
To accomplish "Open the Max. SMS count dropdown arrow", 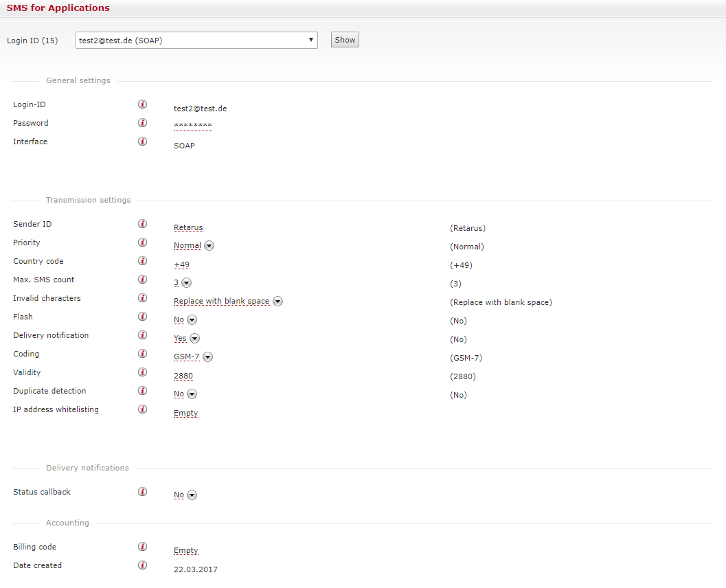I will coord(186,283).
